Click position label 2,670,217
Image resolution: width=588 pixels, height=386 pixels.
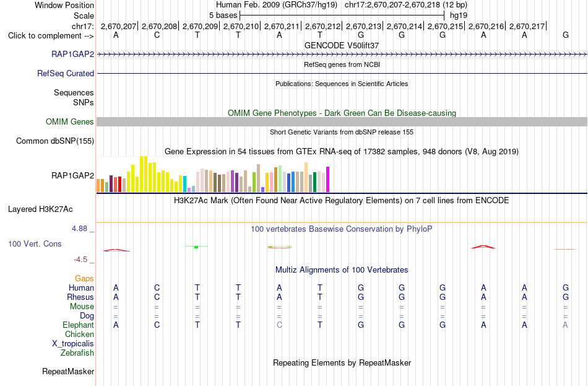pyautogui.click(x=527, y=26)
